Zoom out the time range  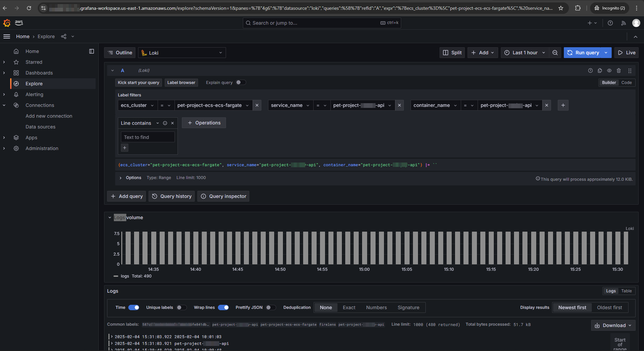(555, 52)
